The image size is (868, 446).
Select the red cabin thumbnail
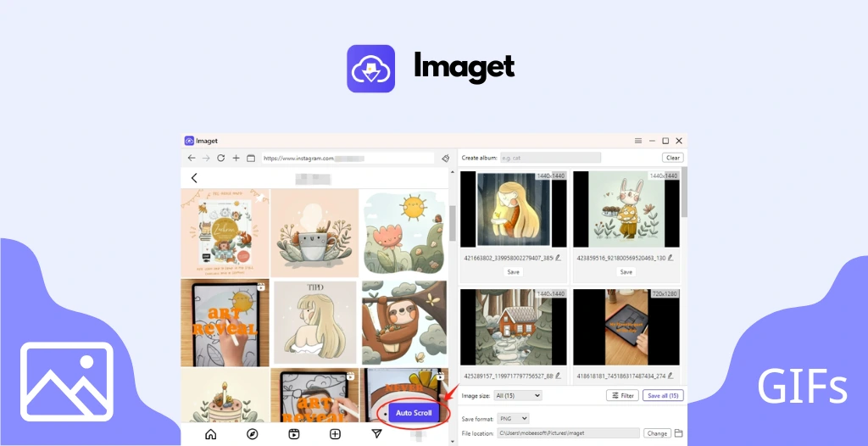[513, 327]
